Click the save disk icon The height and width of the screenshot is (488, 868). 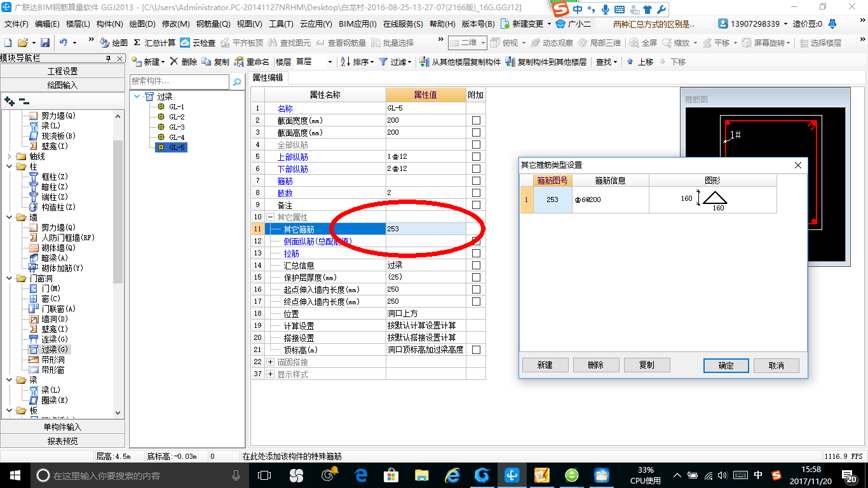tap(45, 43)
